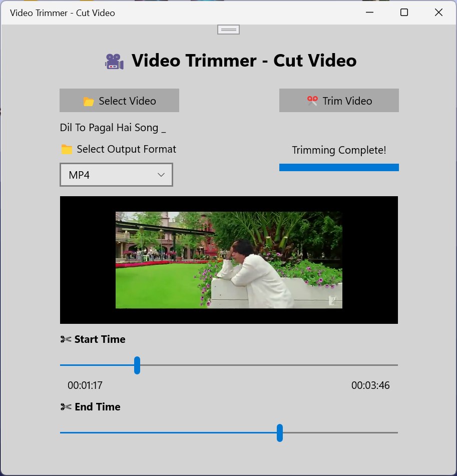Viewport: 457px width, 476px height.
Task: Click the 'Select Output Format' label
Action: (x=126, y=149)
